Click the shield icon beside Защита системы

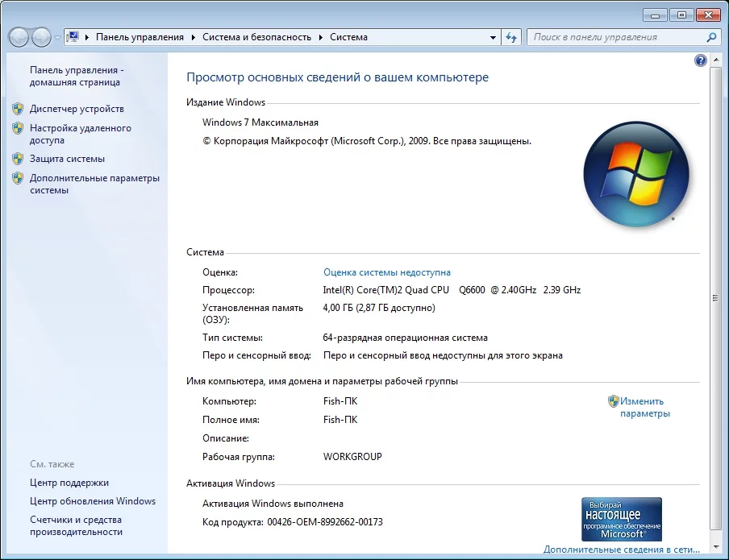pyautogui.click(x=18, y=159)
